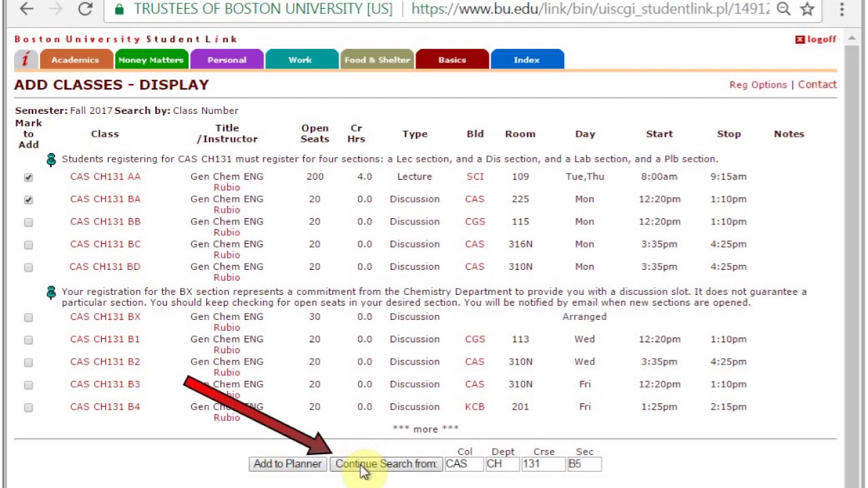Check the box for CAS CH131 B4

pyautogui.click(x=28, y=407)
